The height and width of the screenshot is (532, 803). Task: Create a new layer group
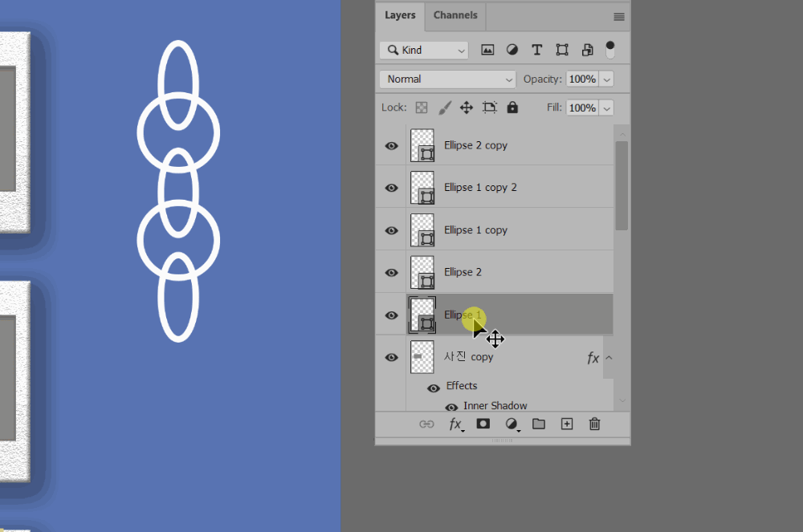coord(538,424)
